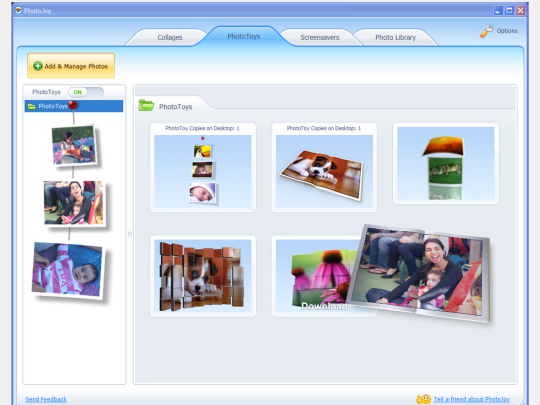Click 'PhotoToy Copies on Desktop: 1' above puppy book
This screenshot has width=540, height=405.
coord(324,128)
